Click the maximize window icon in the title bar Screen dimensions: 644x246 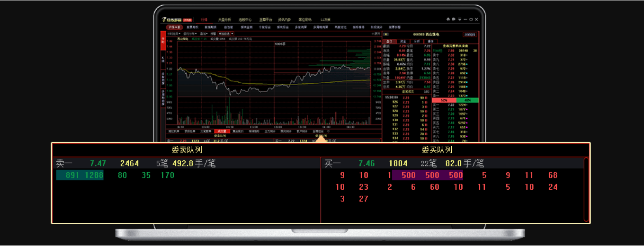[471, 19]
